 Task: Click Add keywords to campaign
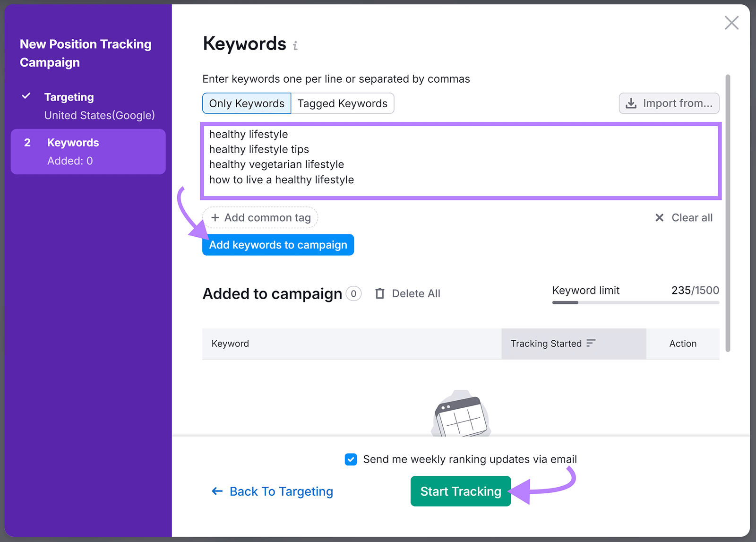coord(278,245)
